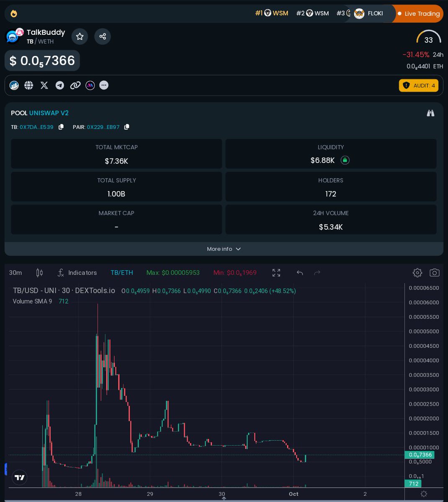Viewport: 448px width, 502px height.
Task: Click the TradingView logo on chart
Action: [x=19, y=477]
